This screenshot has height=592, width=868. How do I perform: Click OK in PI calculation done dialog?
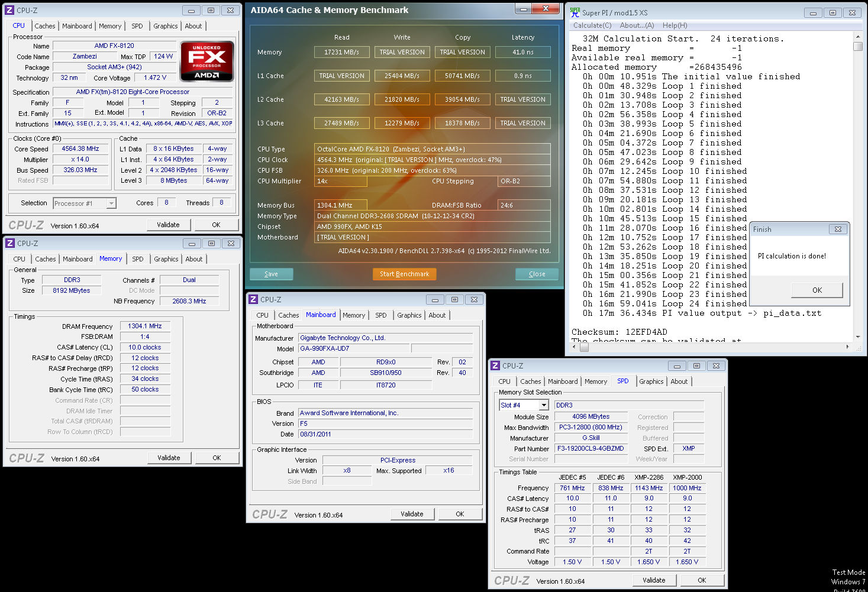817,290
